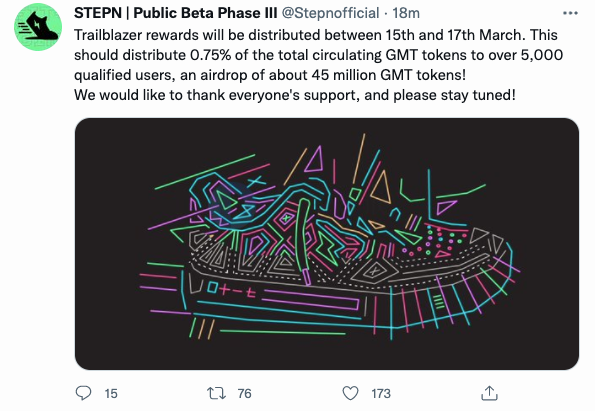Click the @Stepnofficial handle

pos(330,13)
